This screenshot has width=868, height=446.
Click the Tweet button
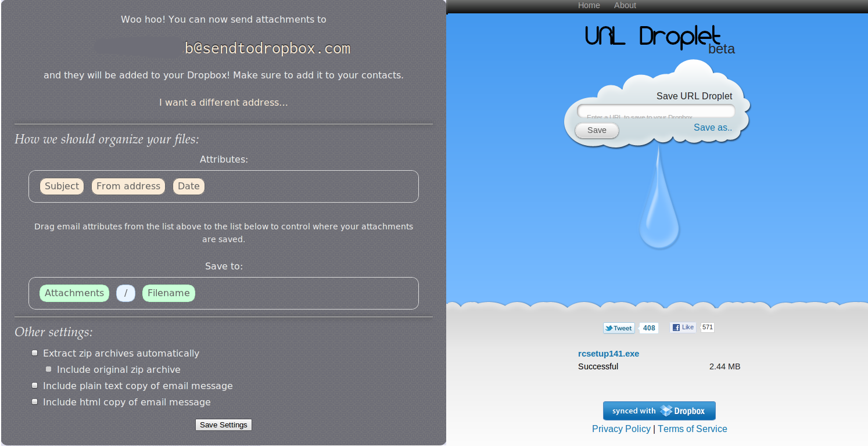pos(618,328)
